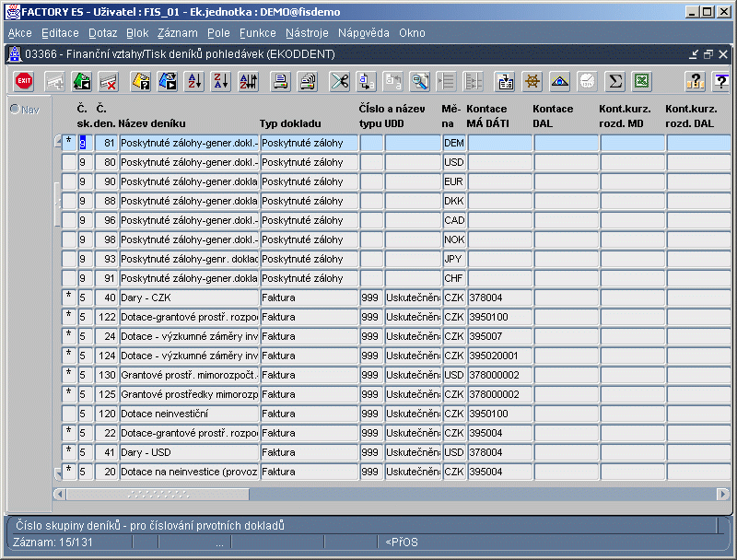Toggle mark checkbox for journal 20 row
The width and height of the screenshot is (737, 560).
coord(69,472)
